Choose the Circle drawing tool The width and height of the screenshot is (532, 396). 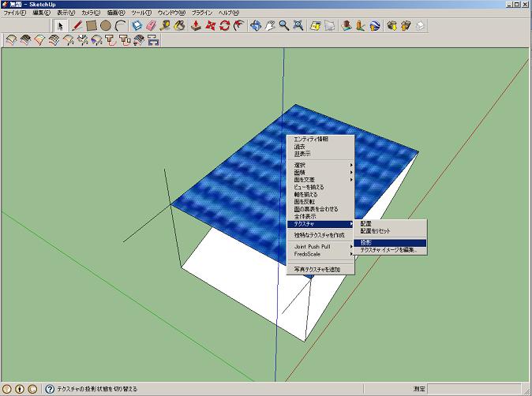pos(106,25)
